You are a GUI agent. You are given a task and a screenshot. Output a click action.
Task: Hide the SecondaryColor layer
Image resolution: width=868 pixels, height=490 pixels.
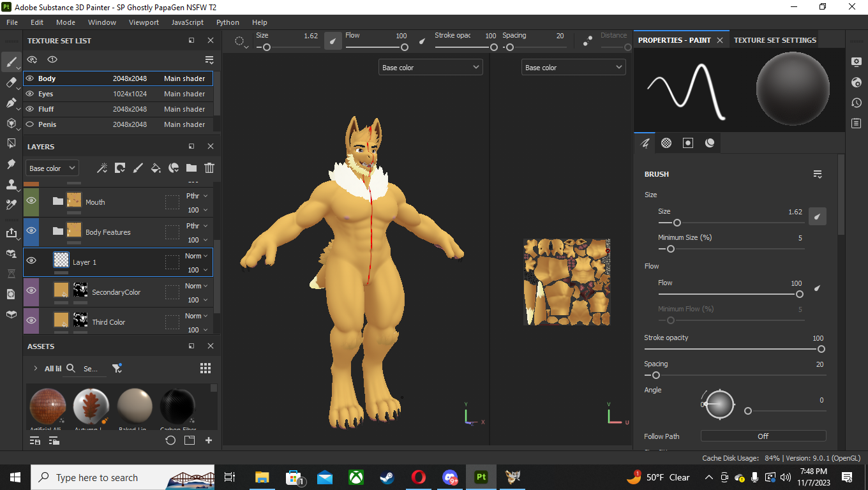(31, 292)
